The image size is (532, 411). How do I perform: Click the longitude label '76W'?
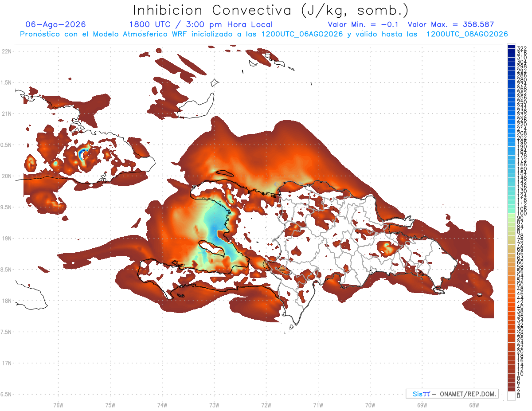(x=58, y=404)
